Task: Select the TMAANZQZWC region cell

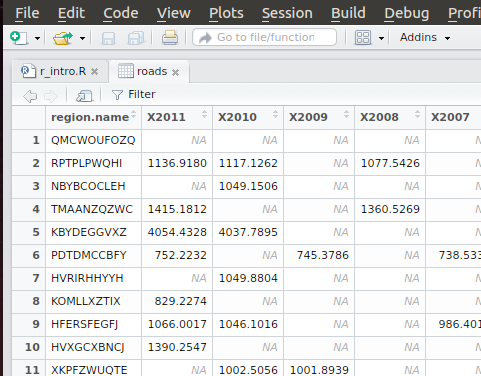Action: [x=92, y=209]
